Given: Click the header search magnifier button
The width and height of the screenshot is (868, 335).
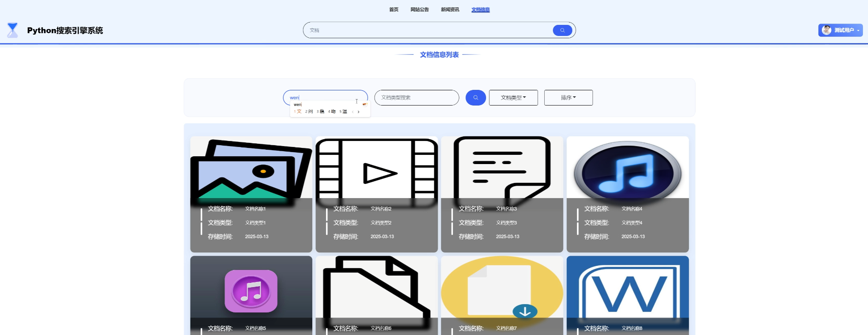Looking at the screenshot, I should point(562,30).
